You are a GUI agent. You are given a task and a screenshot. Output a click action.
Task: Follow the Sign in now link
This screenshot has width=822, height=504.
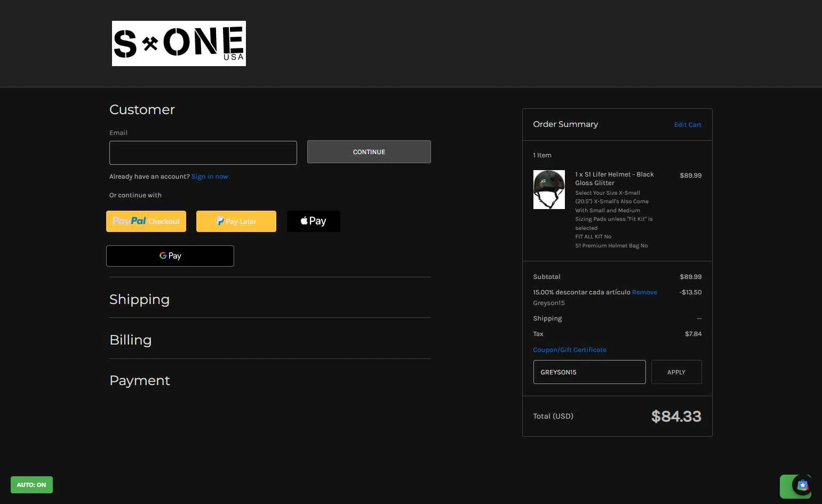(210, 177)
